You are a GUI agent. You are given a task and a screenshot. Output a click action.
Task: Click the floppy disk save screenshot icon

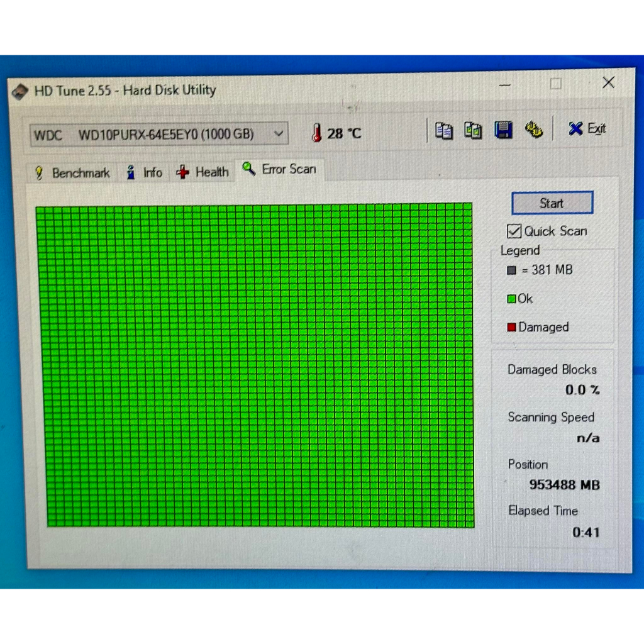click(x=503, y=130)
